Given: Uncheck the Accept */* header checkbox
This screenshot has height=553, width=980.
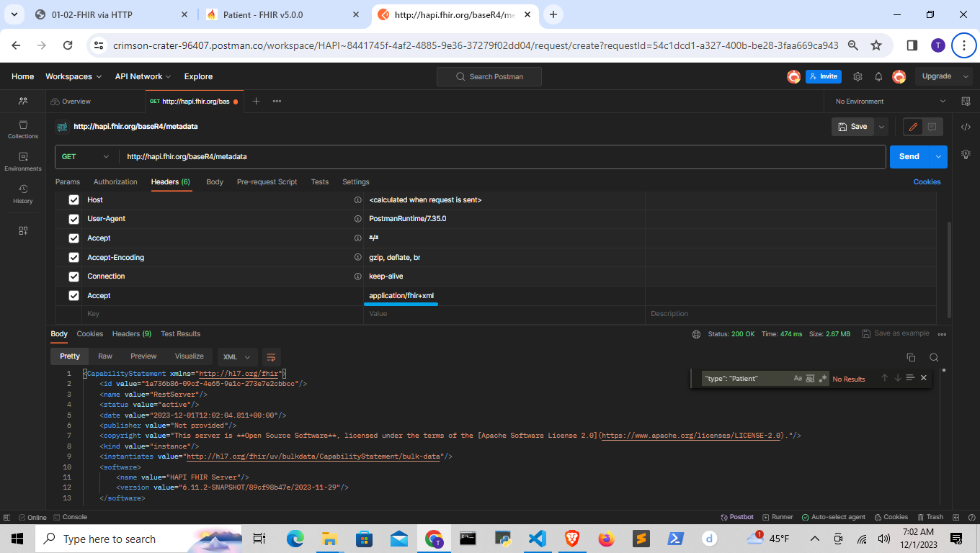Looking at the screenshot, I should (x=73, y=238).
